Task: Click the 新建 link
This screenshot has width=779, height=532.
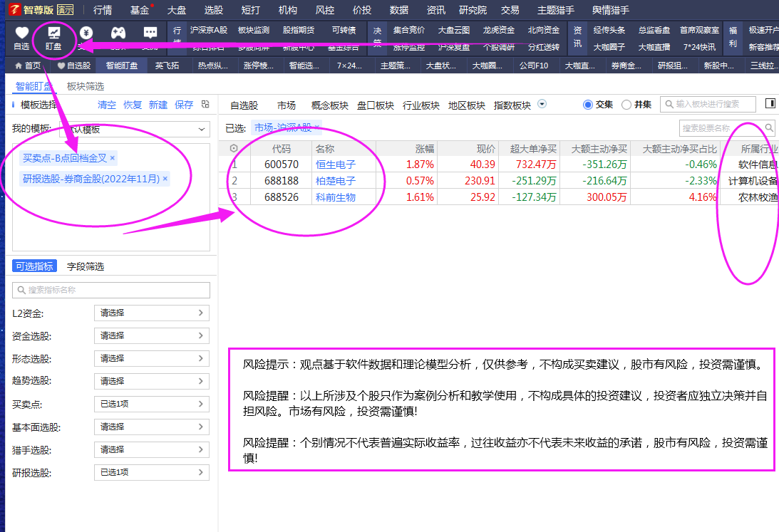Action: pos(158,105)
